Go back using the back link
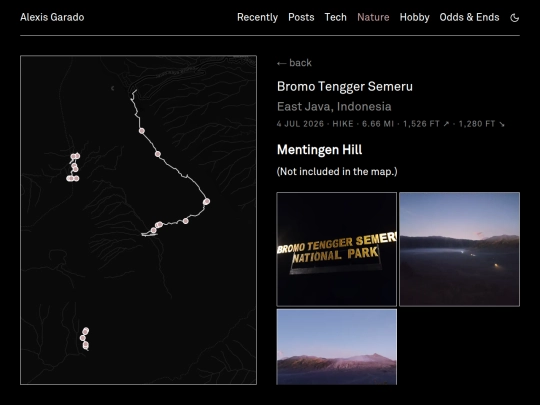 click(294, 63)
